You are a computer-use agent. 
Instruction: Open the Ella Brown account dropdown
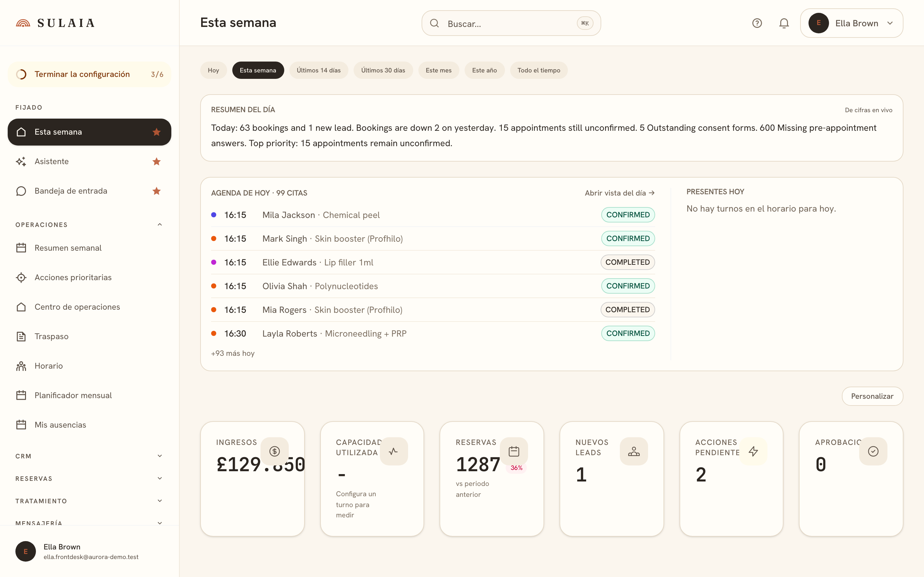[x=851, y=23]
